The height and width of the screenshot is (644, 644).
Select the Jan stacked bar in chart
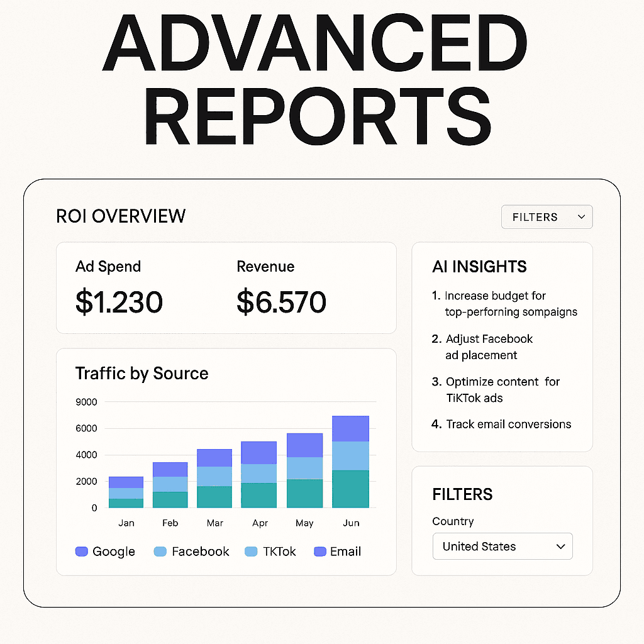point(126,492)
